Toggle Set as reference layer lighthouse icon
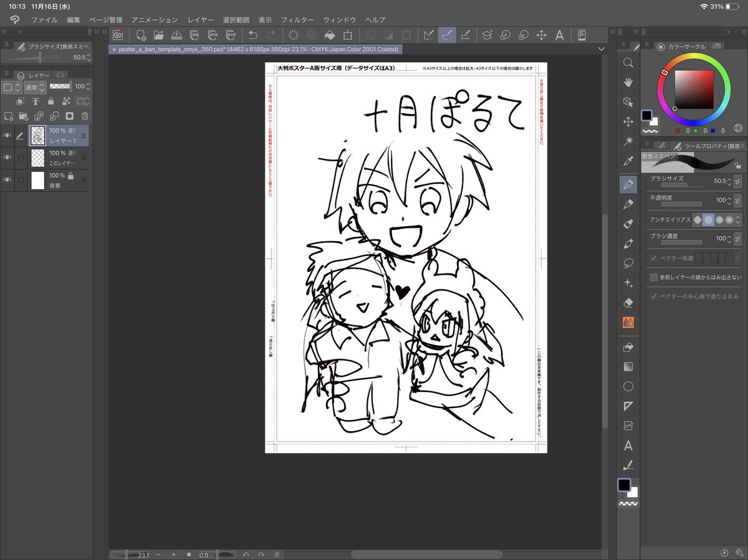 (36, 102)
